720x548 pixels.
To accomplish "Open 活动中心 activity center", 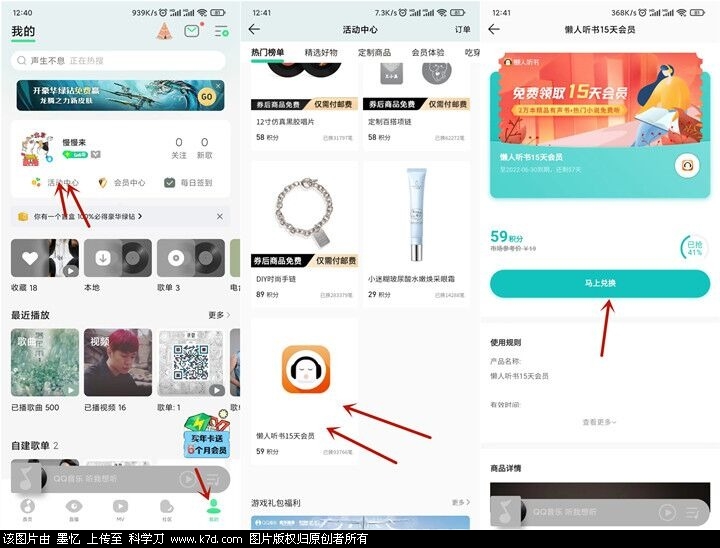I will [x=55, y=183].
